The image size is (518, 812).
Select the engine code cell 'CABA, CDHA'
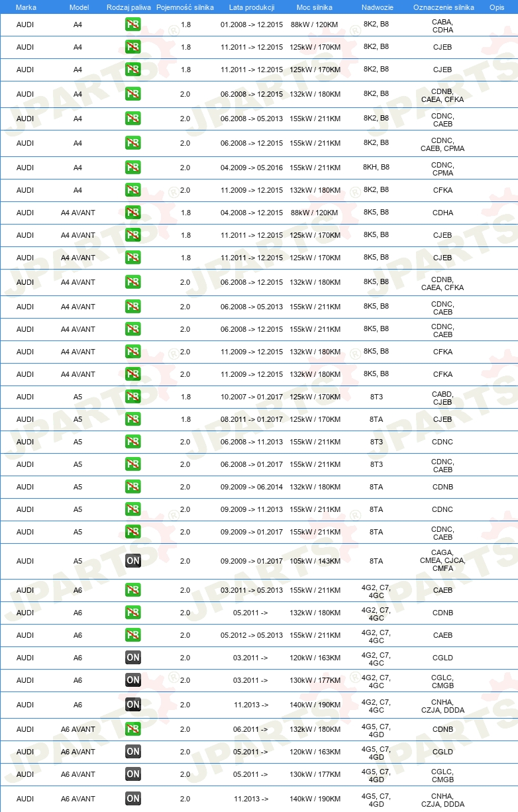point(442,26)
